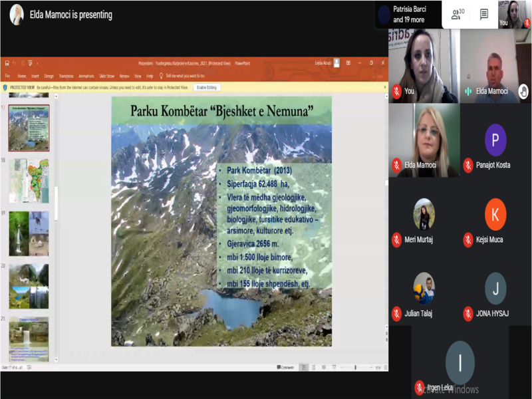Viewport: 532px width, 399px height.
Task: Click the Protected View shield icon
Action: click(5, 88)
